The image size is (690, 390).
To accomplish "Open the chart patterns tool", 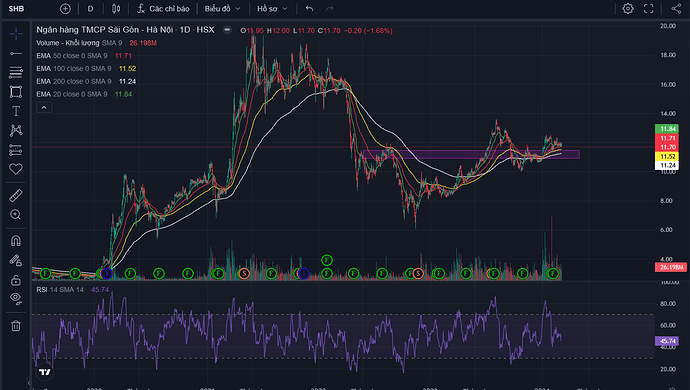I will tap(16, 130).
